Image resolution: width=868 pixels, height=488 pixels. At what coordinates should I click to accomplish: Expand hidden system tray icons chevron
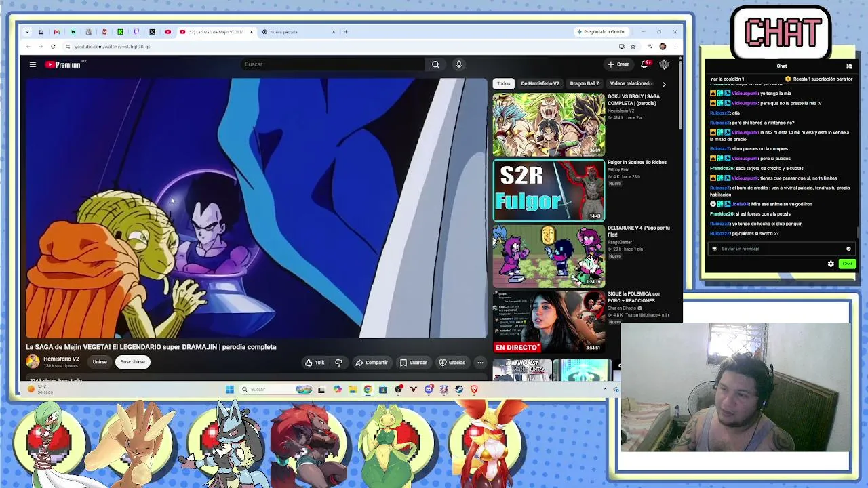point(605,389)
